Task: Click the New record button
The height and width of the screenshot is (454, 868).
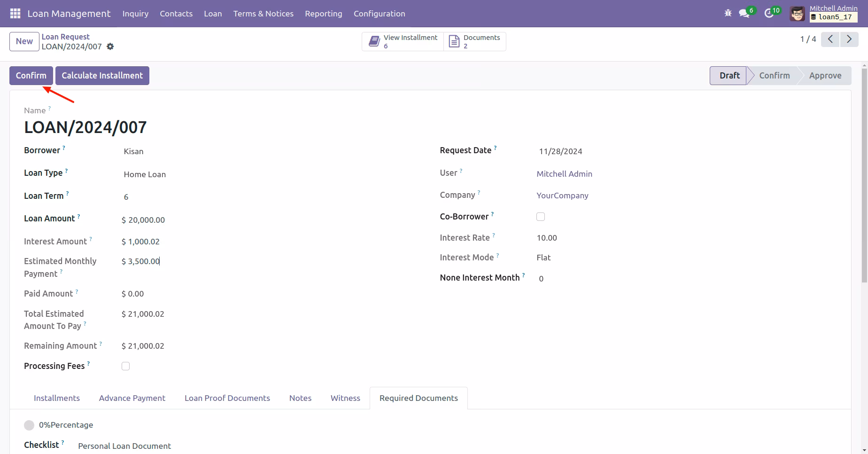Action: [24, 41]
